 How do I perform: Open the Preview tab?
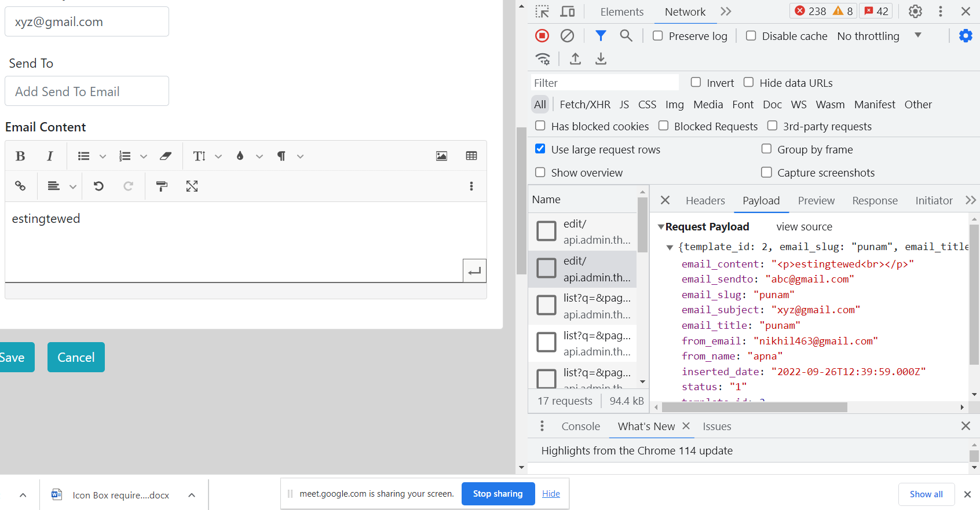(816, 200)
